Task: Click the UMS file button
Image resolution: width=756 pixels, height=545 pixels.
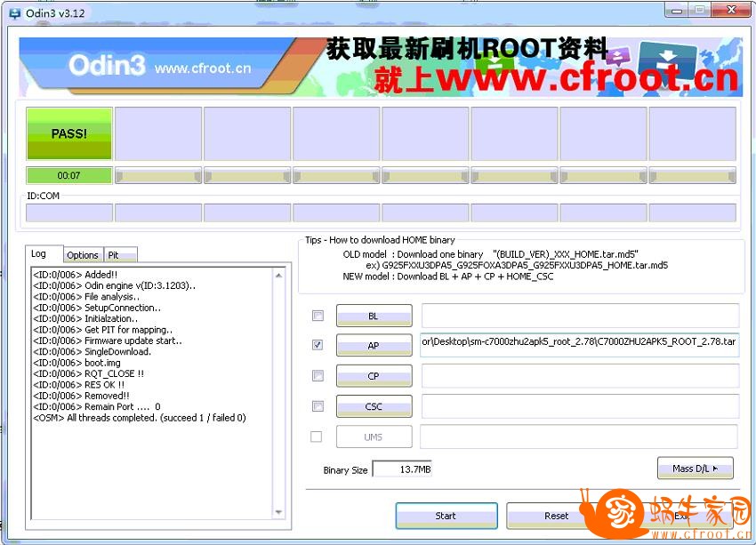Action: click(x=374, y=437)
